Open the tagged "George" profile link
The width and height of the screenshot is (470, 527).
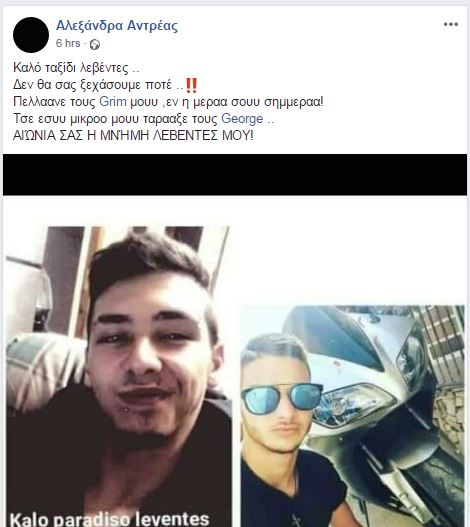[242, 119]
